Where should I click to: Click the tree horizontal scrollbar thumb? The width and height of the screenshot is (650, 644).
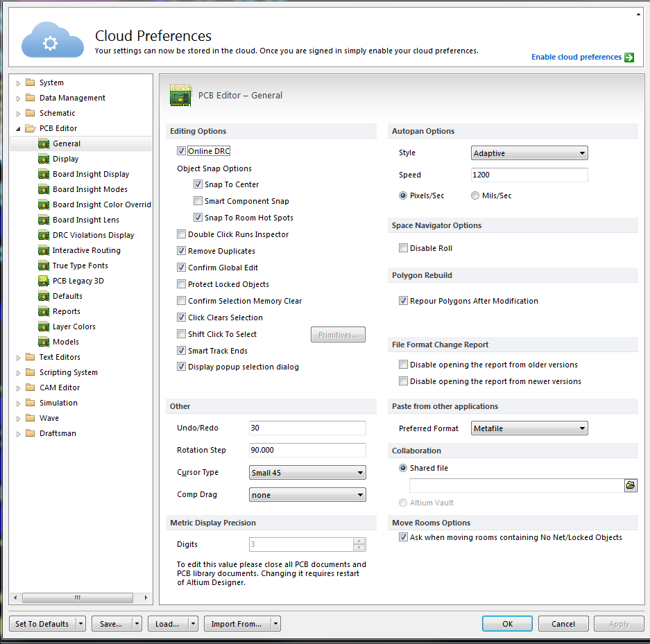pos(78,598)
